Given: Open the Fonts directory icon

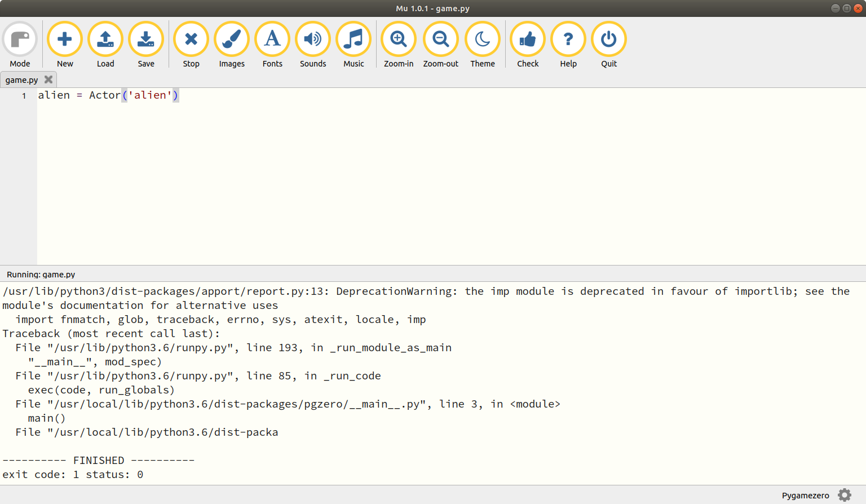Looking at the screenshot, I should pyautogui.click(x=272, y=39).
